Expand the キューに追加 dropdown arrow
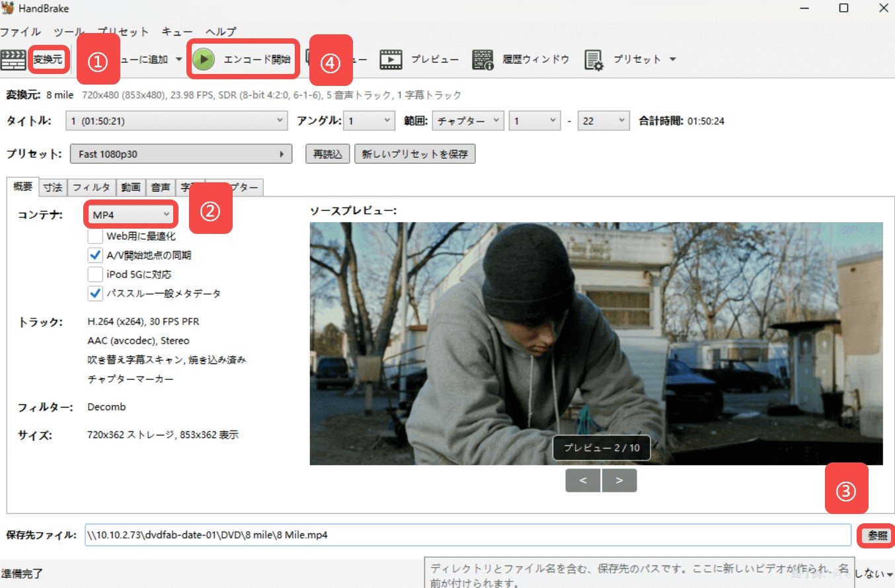This screenshot has width=895, height=588. pyautogui.click(x=178, y=59)
